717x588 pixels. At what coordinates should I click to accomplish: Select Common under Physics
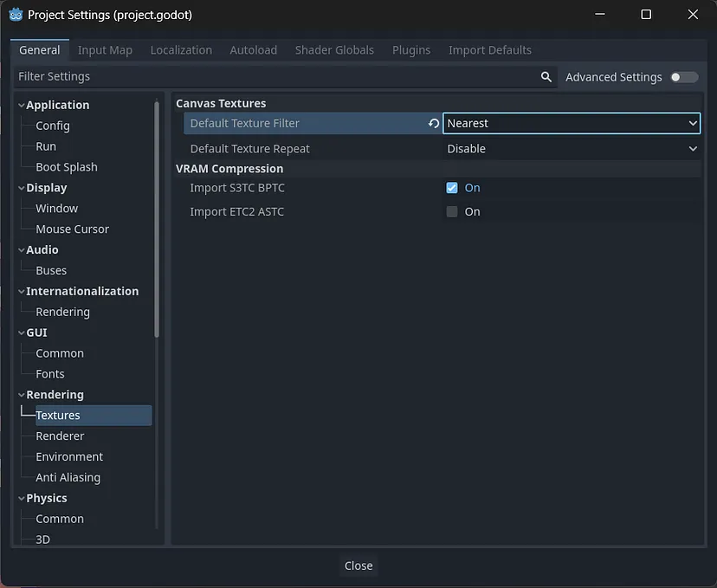(60, 519)
